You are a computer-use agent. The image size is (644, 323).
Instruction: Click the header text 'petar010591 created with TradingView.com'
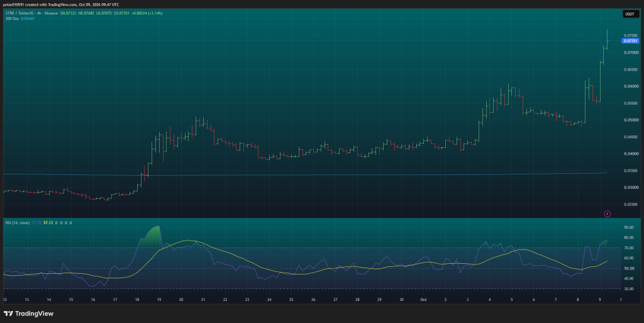[40, 4]
